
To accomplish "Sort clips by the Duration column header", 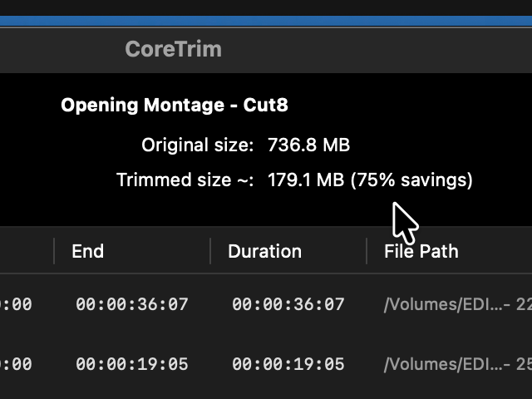I will (264, 251).
